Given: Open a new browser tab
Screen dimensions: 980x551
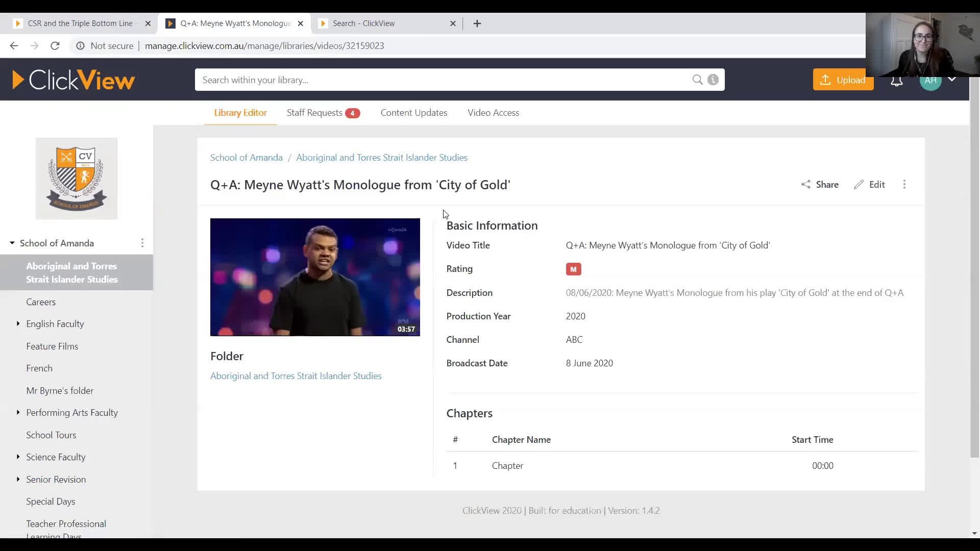Looking at the screenshot, I should click(477, 23).
